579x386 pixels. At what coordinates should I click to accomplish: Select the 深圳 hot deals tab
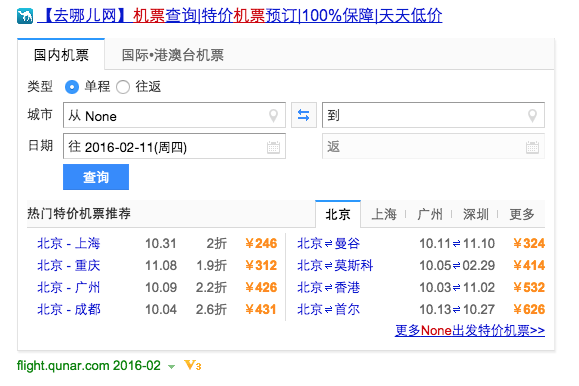point(476,214)
